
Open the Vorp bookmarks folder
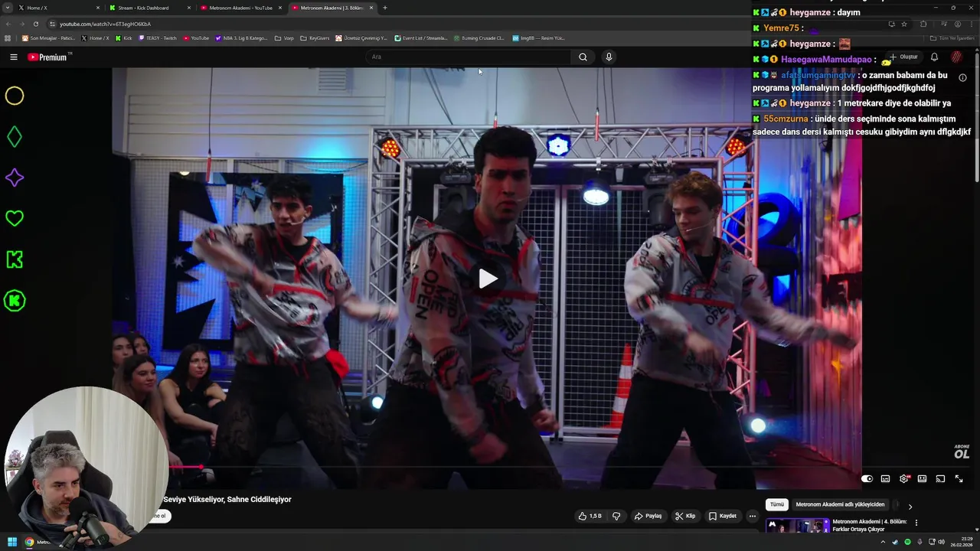[x=284, y=37]
